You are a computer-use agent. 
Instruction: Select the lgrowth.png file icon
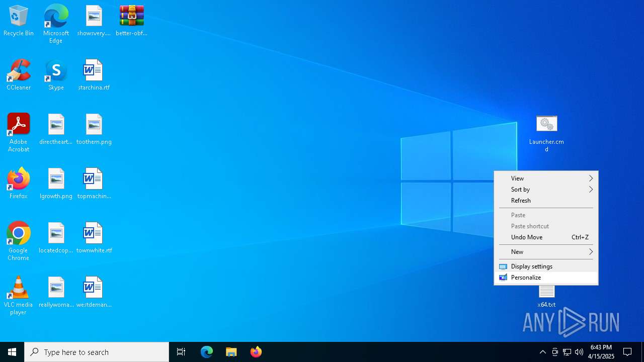tap(56, 184)
